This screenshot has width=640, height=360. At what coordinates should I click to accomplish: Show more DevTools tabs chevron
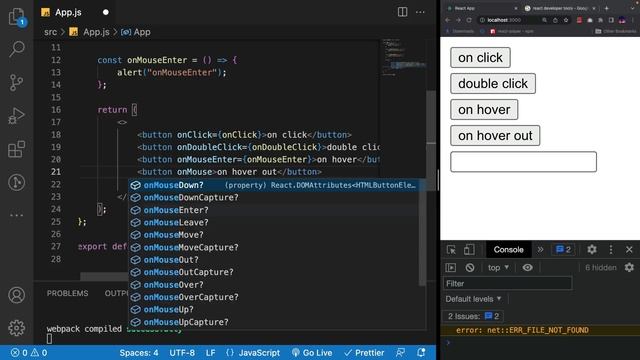click(540, 249)
